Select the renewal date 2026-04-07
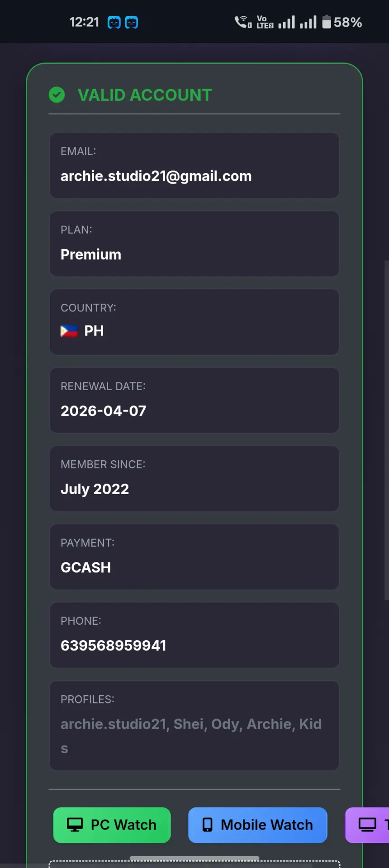 click(104, 410)
